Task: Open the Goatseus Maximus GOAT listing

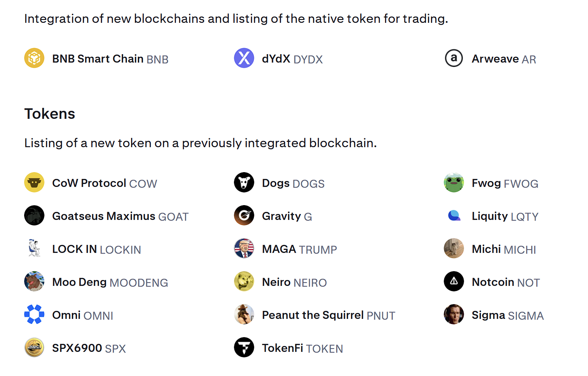Action: pyautogui.click(x=120, y=216)
